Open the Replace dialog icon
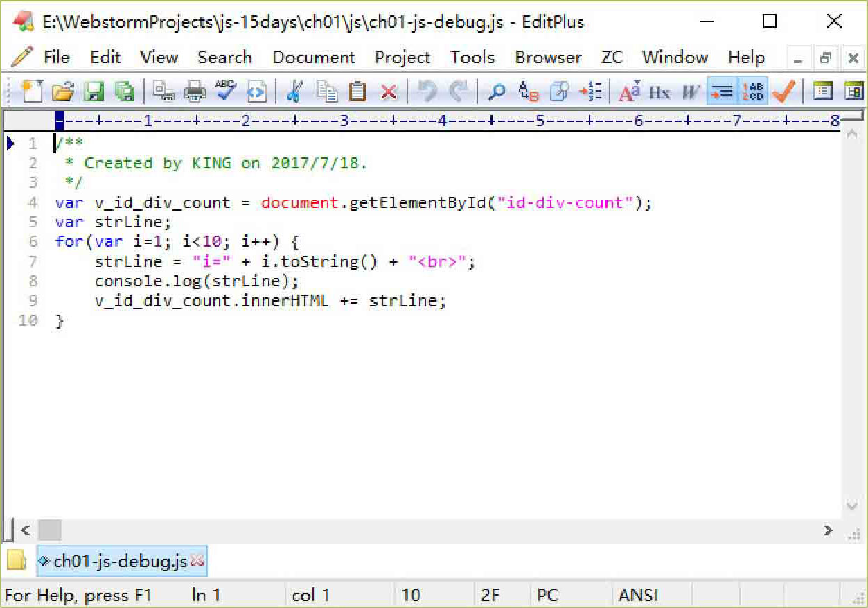The height and width of the screenshot is (608, 868). (x=529, y=92)
